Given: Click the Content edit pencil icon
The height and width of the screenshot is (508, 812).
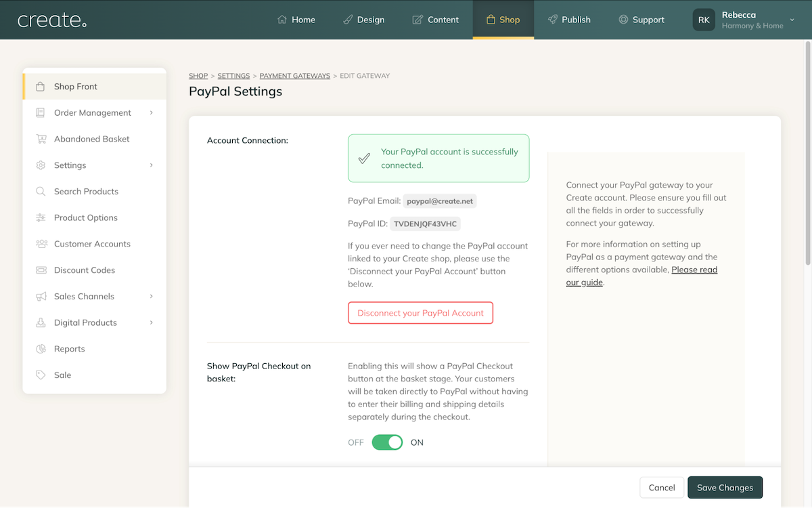Looking at the screenshot, I should [x=418, y=20].
